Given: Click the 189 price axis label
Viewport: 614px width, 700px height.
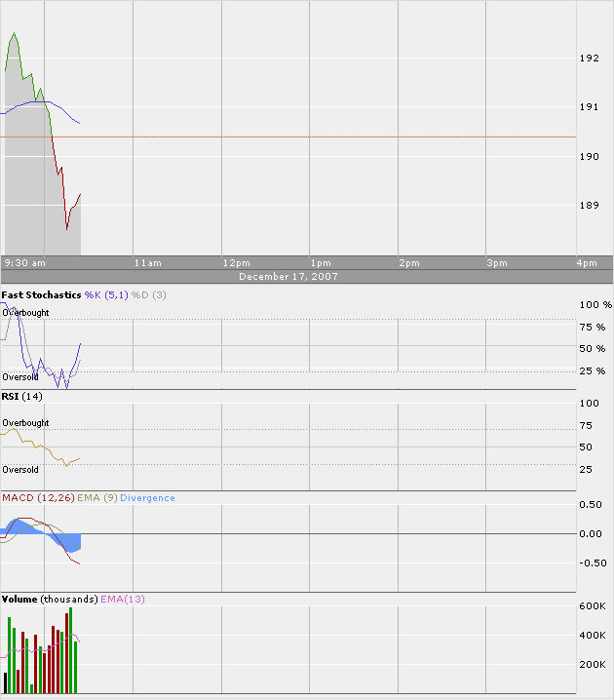Looking at the screenshot, I should (x=589, y=206).
